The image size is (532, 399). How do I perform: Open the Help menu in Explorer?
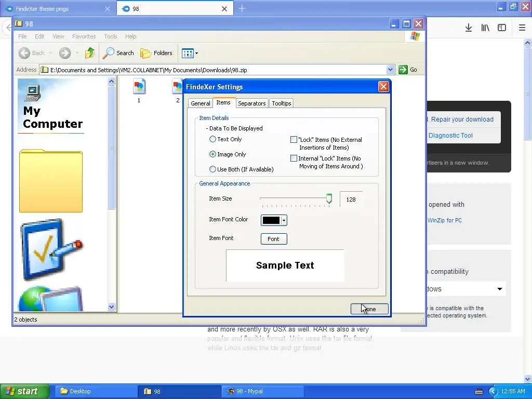130,36
